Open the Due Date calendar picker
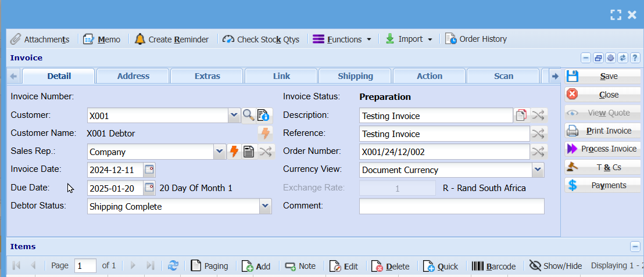The width and height of the screenshot is (644, 277). coord(149,188)
